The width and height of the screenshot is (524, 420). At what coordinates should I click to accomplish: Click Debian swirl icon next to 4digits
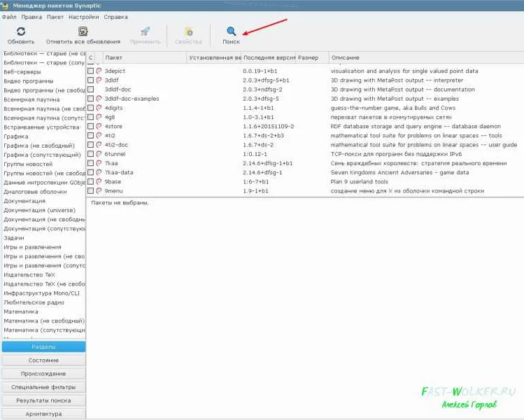coord(99,108)
